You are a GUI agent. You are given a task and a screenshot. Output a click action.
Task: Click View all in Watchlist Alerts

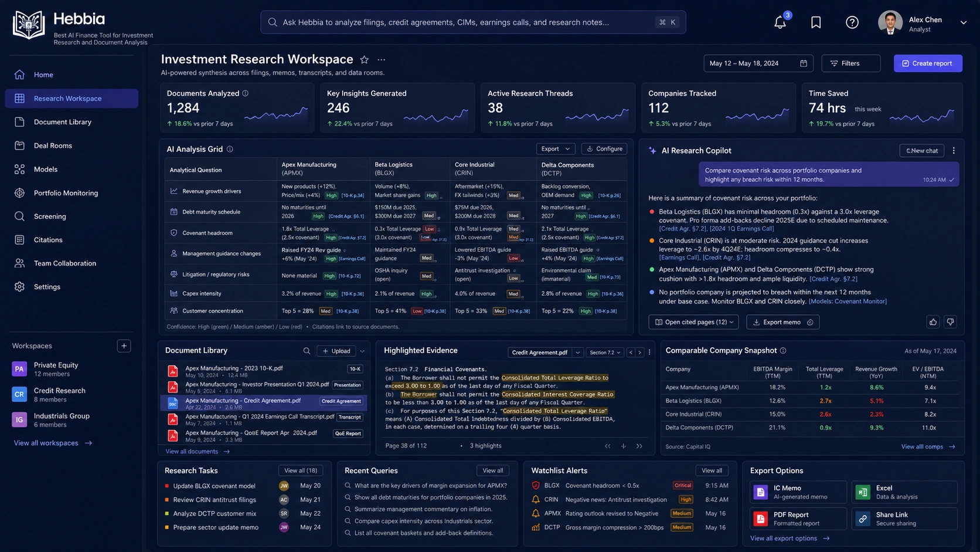point(712,470)
